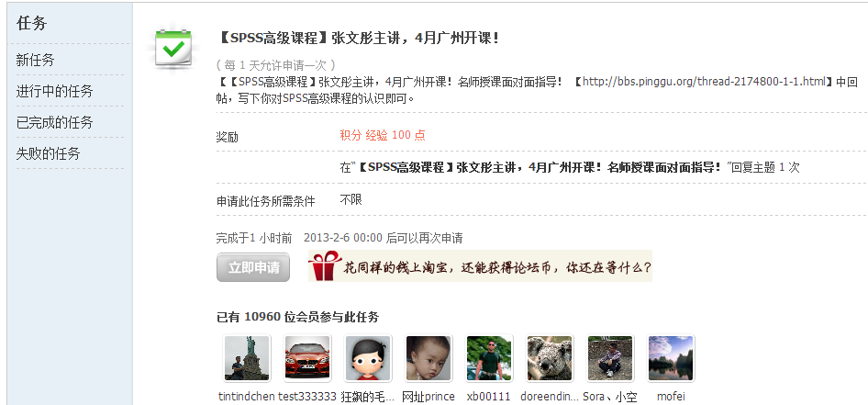This screenshot has width=868, height=405.
Task: Click the task title SPSS高级课程 heading
Action: (x=360, y=39)
